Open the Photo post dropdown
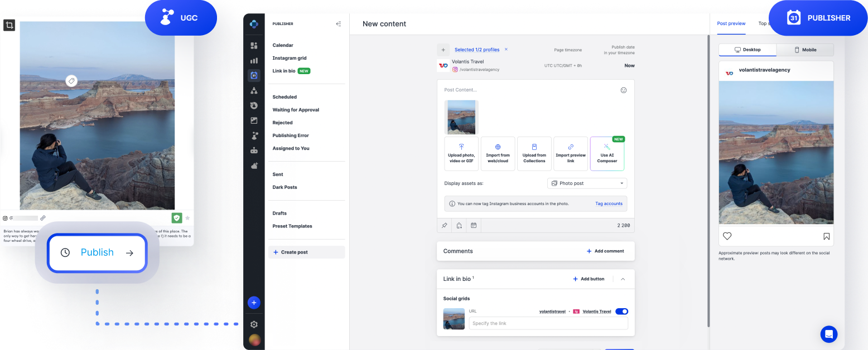868x350 pixels. (x=587, y=183)
